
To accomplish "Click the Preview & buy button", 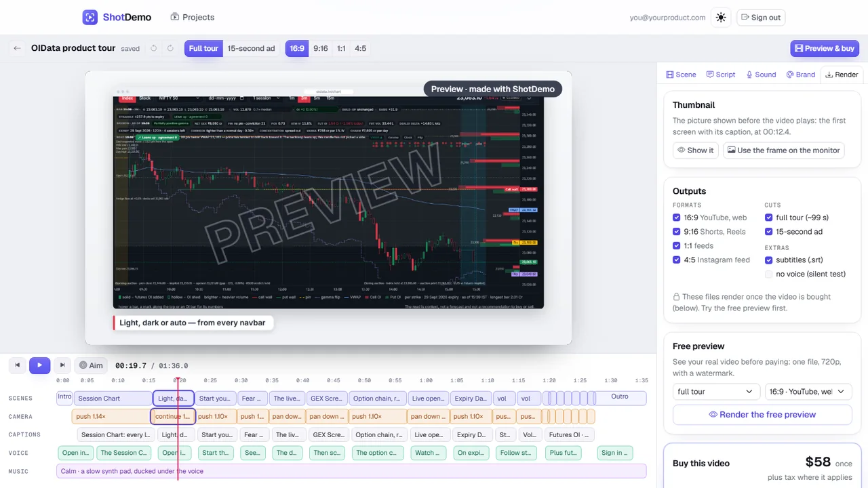I will 825,49.
